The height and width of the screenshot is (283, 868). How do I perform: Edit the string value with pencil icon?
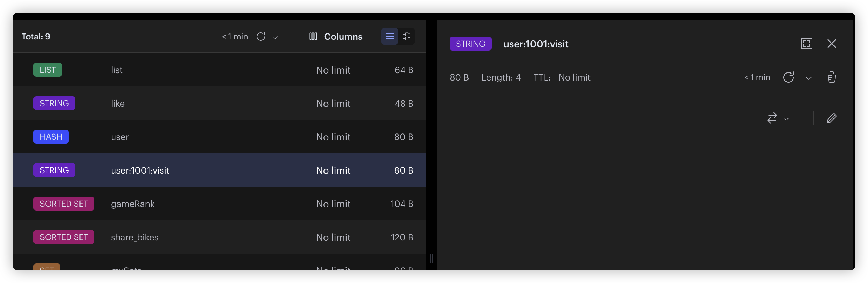tap(831, 118)
